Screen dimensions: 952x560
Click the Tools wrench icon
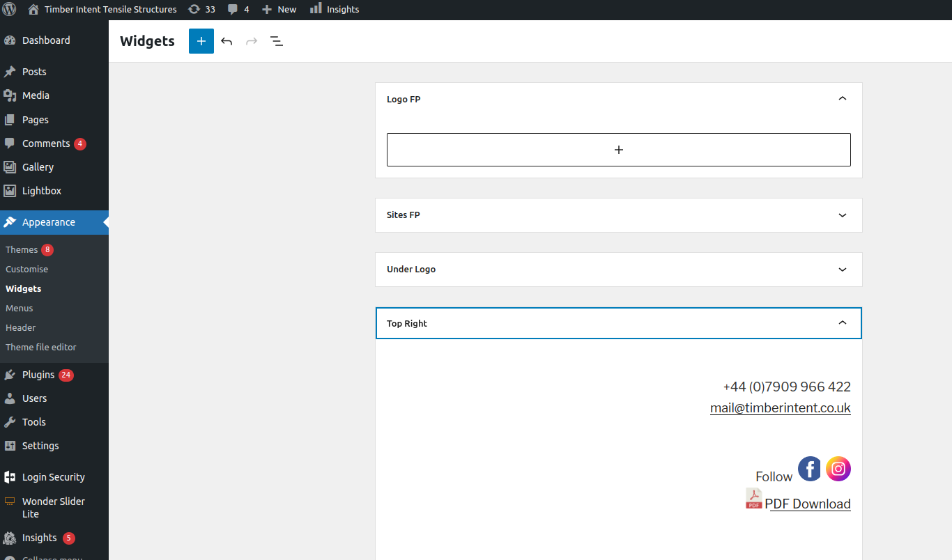pyautogui.click(x=10, y=422)
